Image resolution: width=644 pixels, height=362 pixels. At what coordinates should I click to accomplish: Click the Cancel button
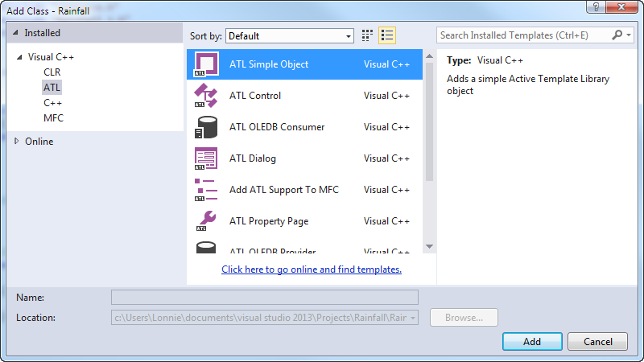pyautogui.click(x=597, y=341)
